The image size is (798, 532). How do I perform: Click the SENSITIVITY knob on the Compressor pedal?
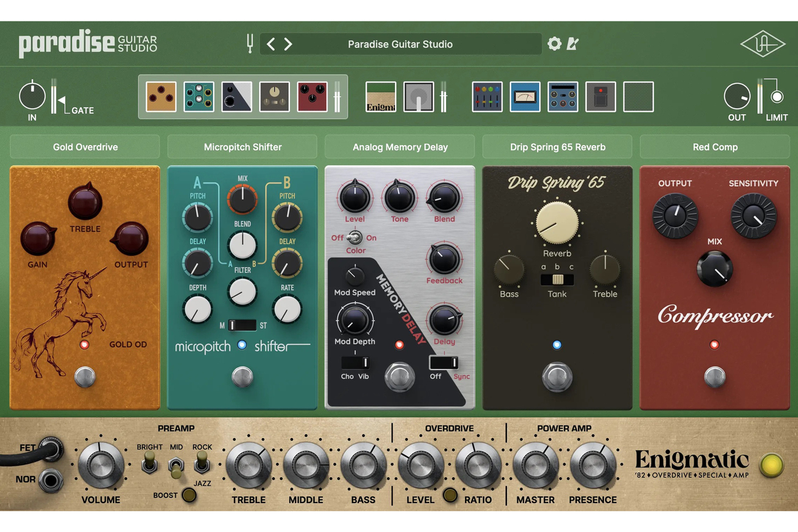(x=754, y=216)
